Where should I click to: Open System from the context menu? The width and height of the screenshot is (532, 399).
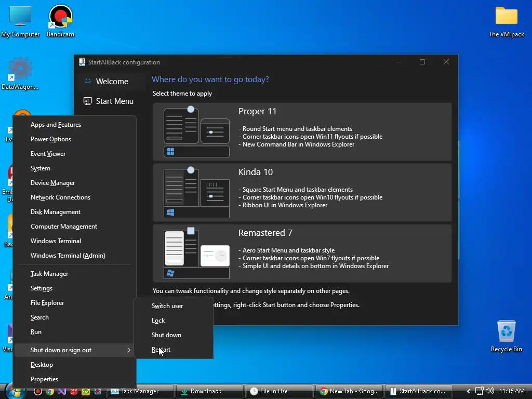[75, 168]
